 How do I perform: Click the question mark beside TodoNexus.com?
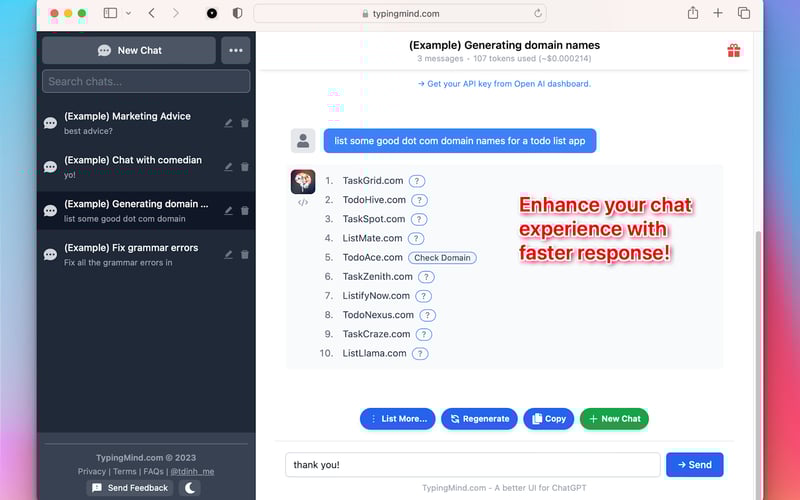[428, 315]
